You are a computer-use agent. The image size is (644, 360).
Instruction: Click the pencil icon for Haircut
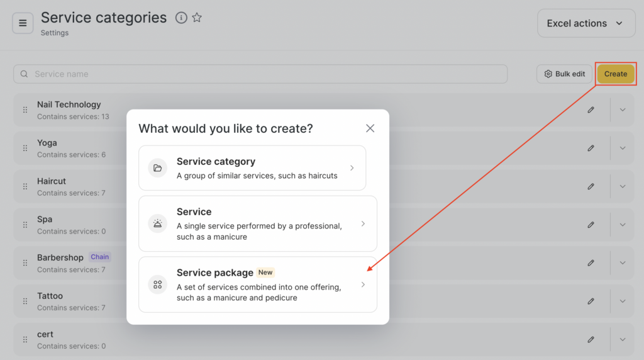pyautogui.click(x=591, y=186)
